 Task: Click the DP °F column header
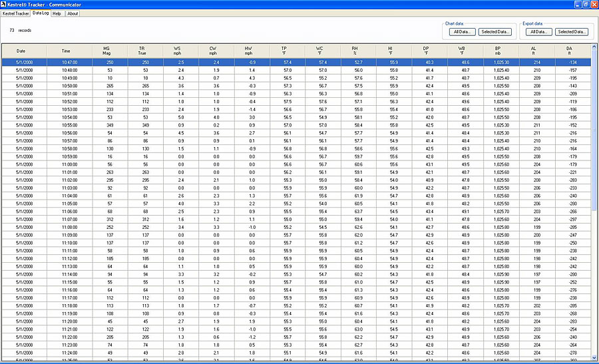click(430, 51)
